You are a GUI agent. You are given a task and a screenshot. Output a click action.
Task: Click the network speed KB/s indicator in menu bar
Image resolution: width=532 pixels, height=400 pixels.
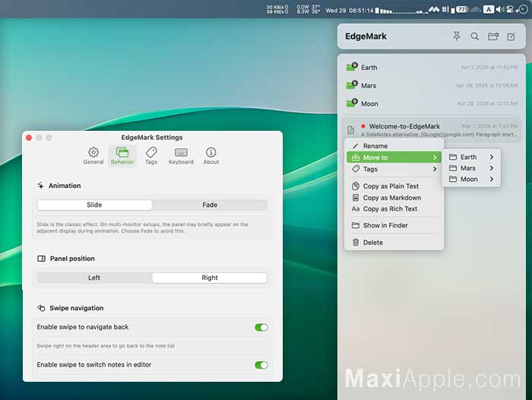(x=277, y=10)
